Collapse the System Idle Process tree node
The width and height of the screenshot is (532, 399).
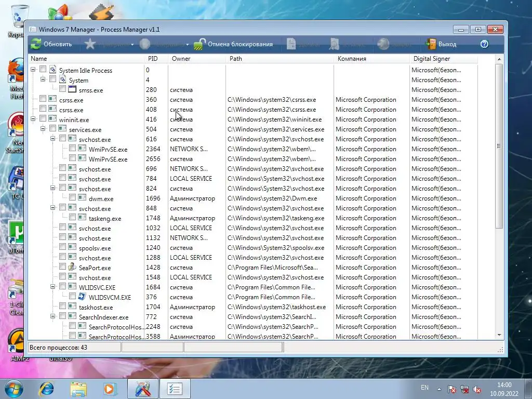(33, 70)
